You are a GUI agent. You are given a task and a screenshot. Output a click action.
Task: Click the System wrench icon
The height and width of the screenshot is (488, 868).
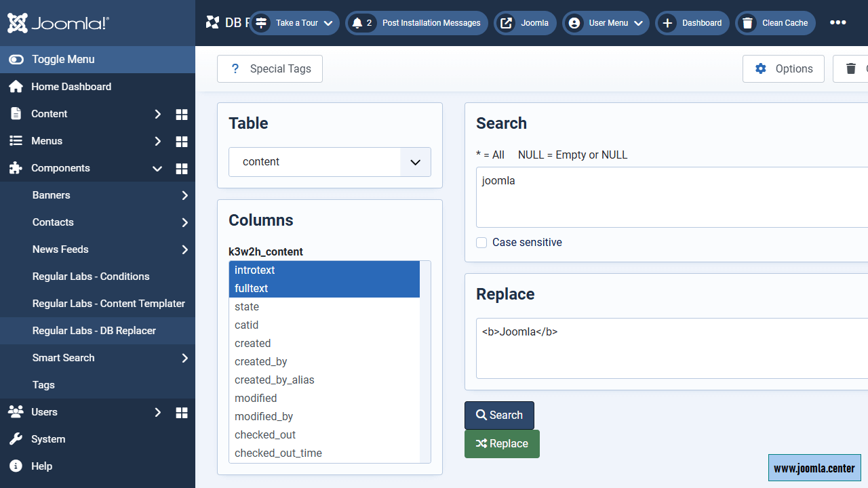click(16, 439)
